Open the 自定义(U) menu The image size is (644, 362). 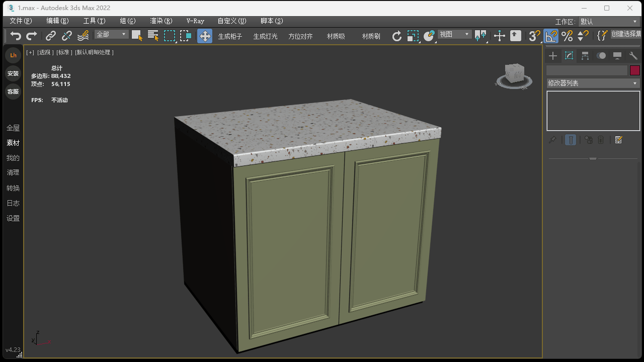point(232,21)
